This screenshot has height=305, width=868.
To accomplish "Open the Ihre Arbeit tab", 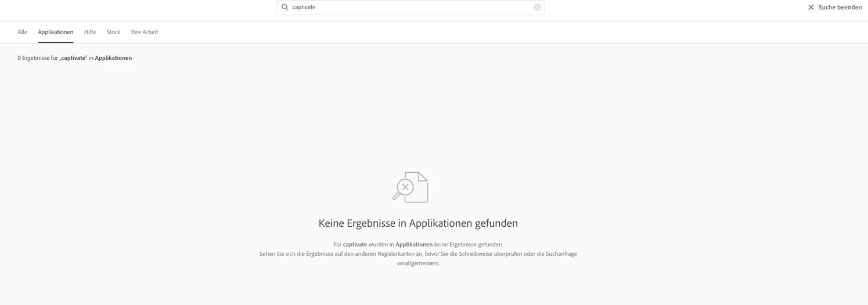I will pos(145,32).
